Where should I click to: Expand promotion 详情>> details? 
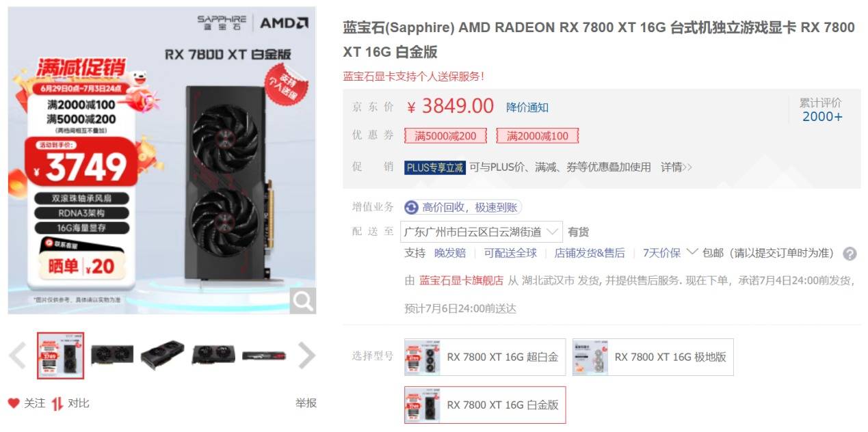tap(676, 167)
